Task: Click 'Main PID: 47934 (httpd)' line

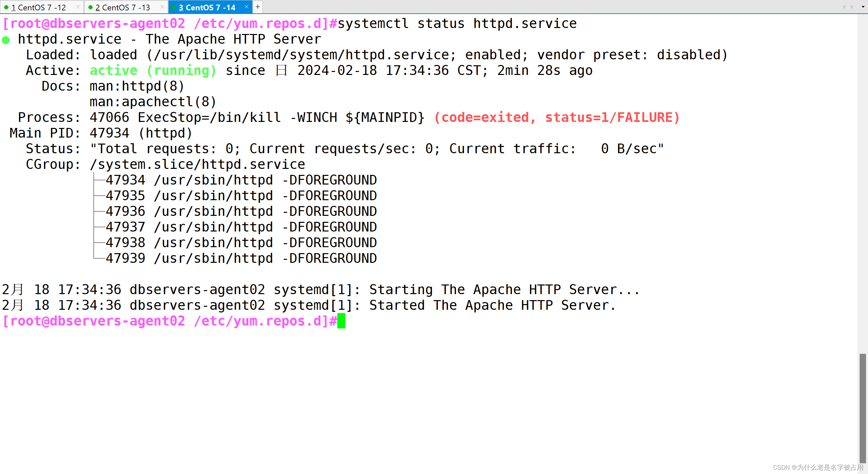Action: [101, 133]
